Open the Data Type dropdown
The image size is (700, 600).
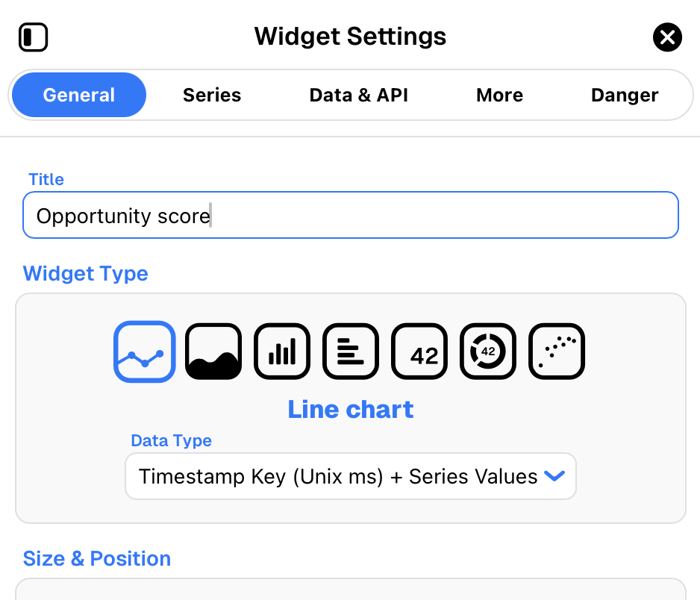pyautogui.click(x=350, y=476)
